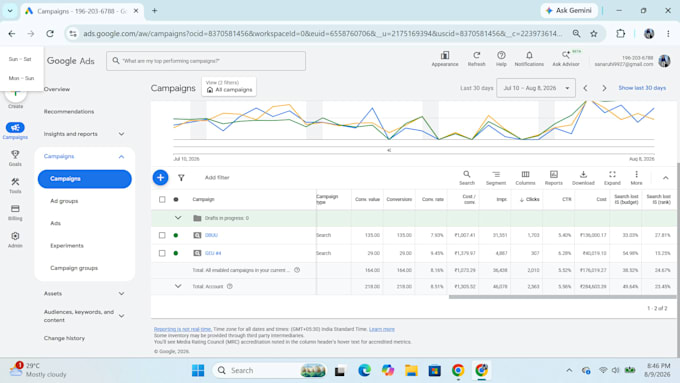The height and width of the screenshot is (383, 680).
Task: Open Help menu
Action: click(x=501, y=59)
